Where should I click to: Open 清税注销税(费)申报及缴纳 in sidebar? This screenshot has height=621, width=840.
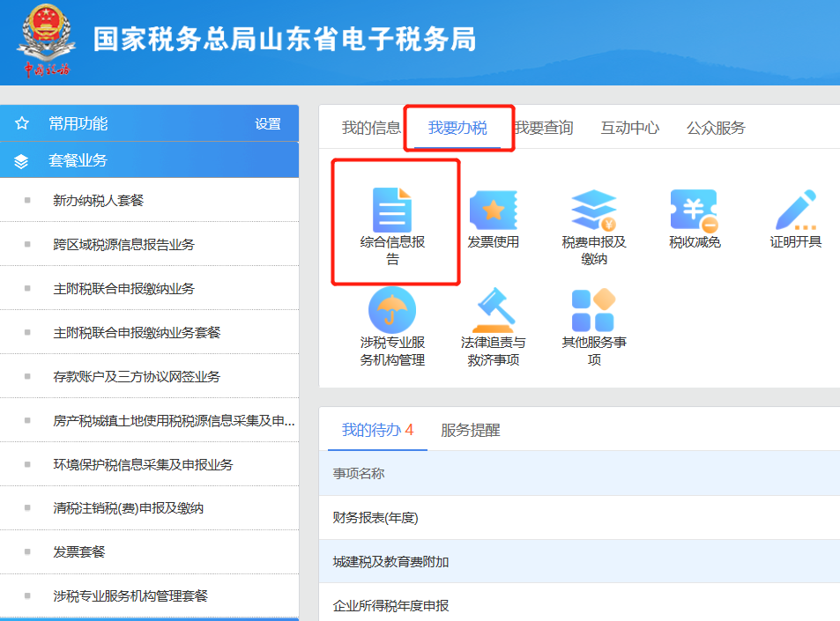(150, 508)
